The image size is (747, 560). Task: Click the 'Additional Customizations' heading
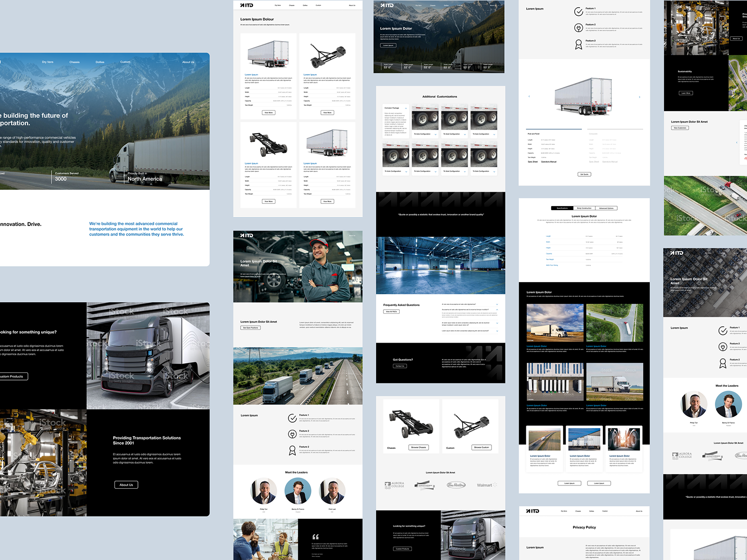(x=440, y=97)
